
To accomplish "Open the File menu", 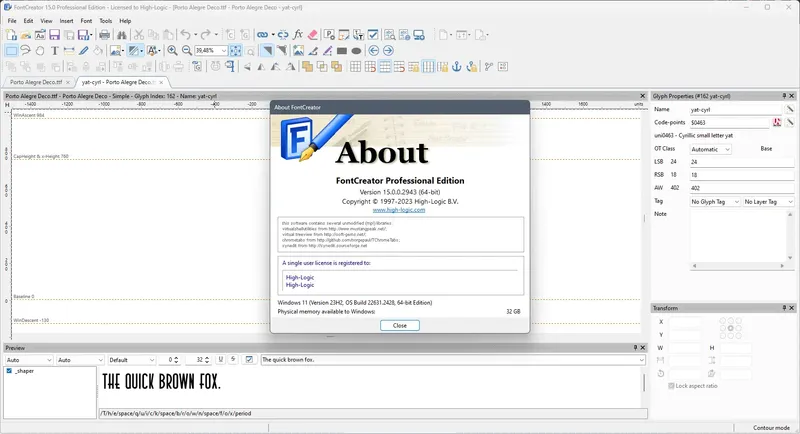I will click(x=12, y=21).
